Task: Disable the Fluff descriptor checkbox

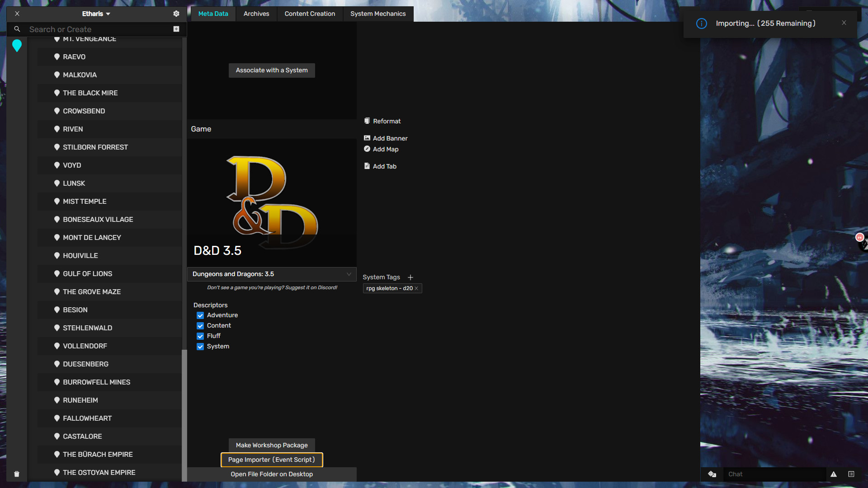Action: (200, 336)
